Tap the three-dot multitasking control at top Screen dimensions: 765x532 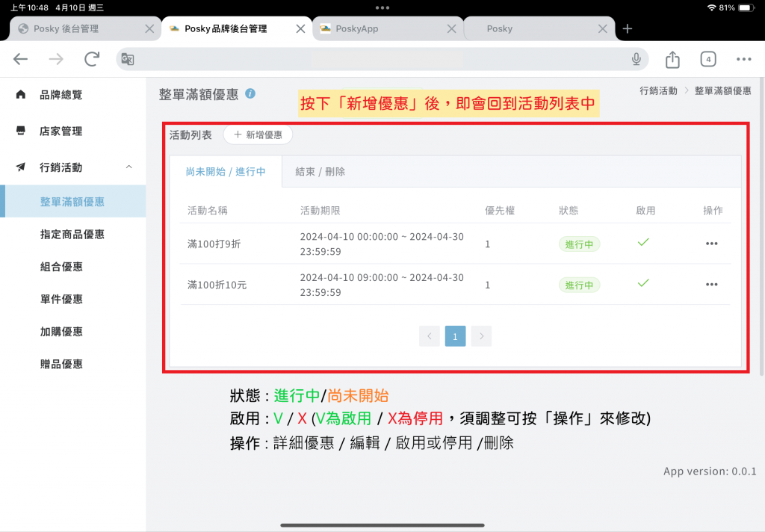(x=382, y=7)
